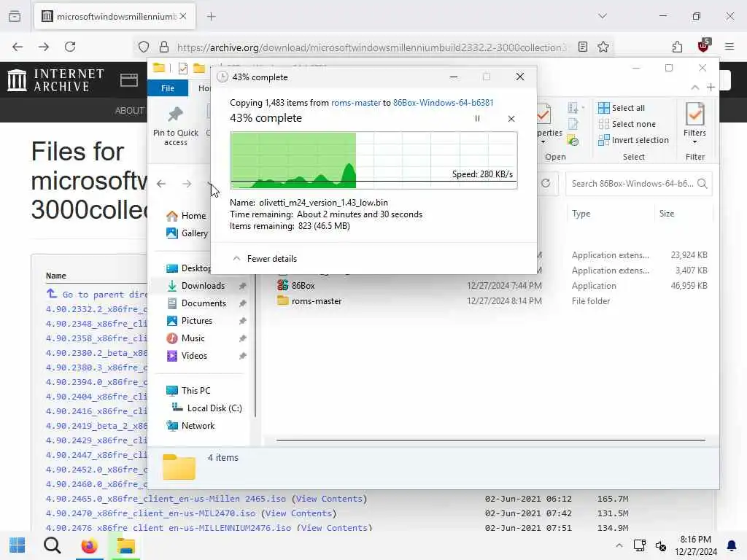Select Network in the navigation pane

click(x=190, y=426)
